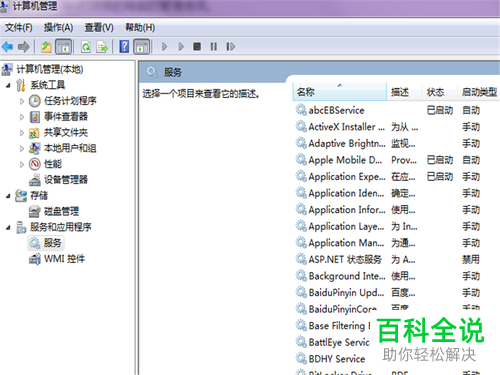
Task: Toggle the show/hide console tree icon
Action: click(x=63, y=47)
